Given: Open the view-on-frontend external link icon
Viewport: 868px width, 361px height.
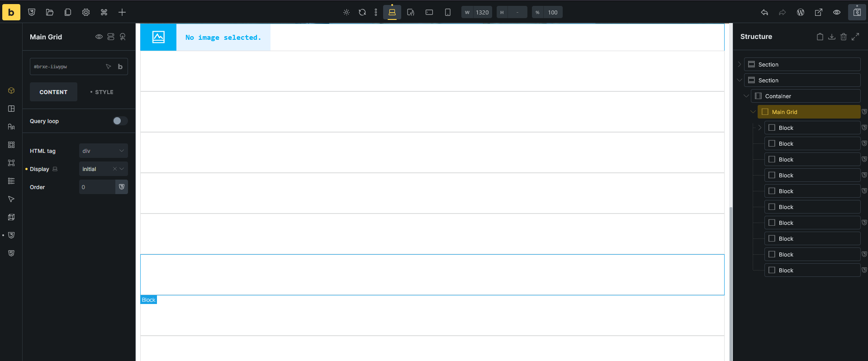Looking at the screenshot, I should tap(819, 12).
